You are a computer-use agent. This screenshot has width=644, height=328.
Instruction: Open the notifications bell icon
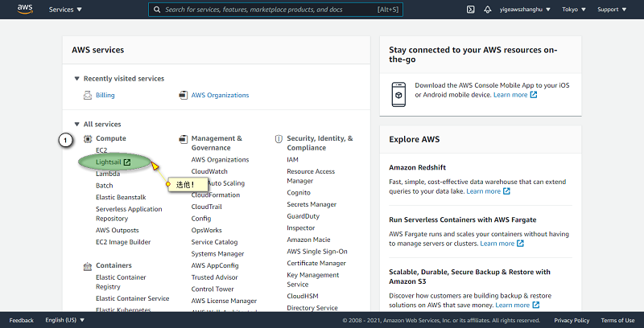pos(488,10)
